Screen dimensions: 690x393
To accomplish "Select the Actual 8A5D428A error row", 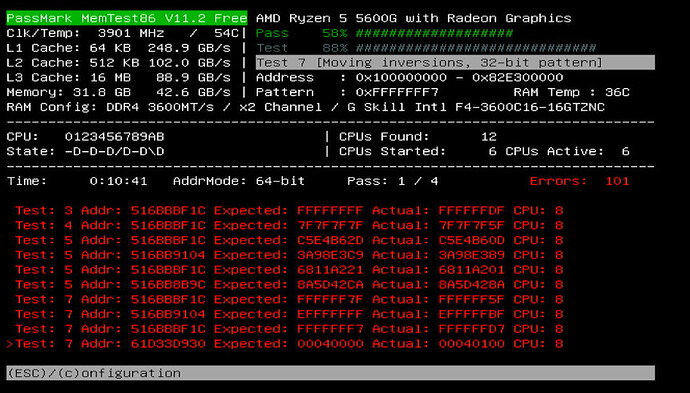I will pyautogui.click(x=289, y=284).
